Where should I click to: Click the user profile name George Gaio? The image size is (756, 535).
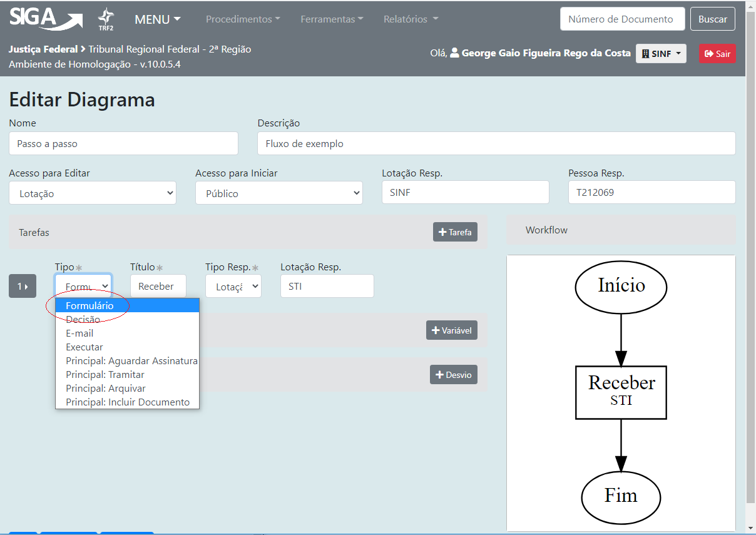546,53
